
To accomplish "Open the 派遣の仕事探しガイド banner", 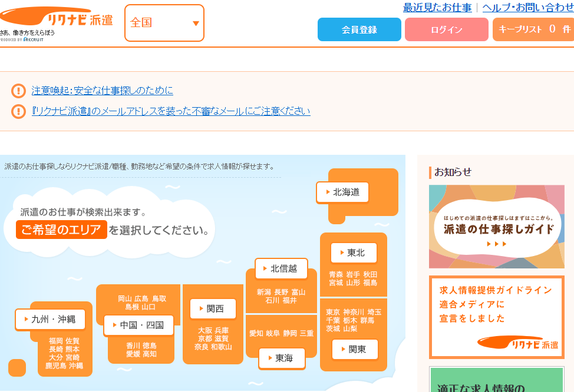I will [496, 227].
